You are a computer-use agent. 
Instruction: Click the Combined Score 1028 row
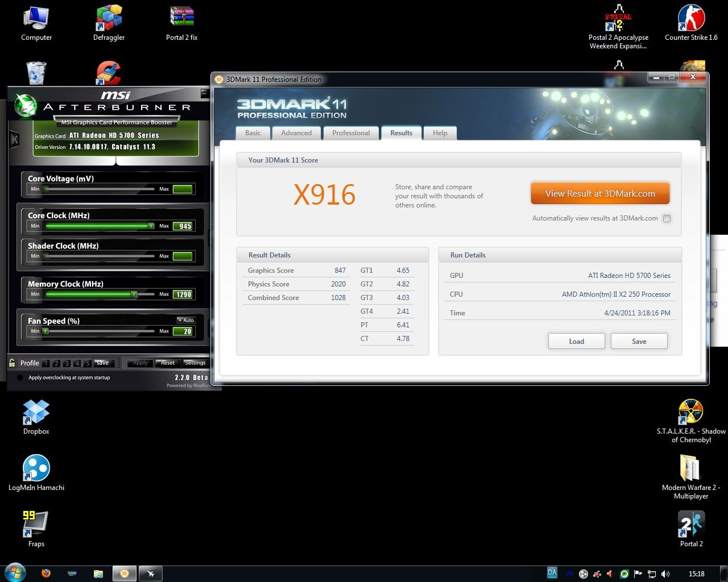[x=296, y=298]
